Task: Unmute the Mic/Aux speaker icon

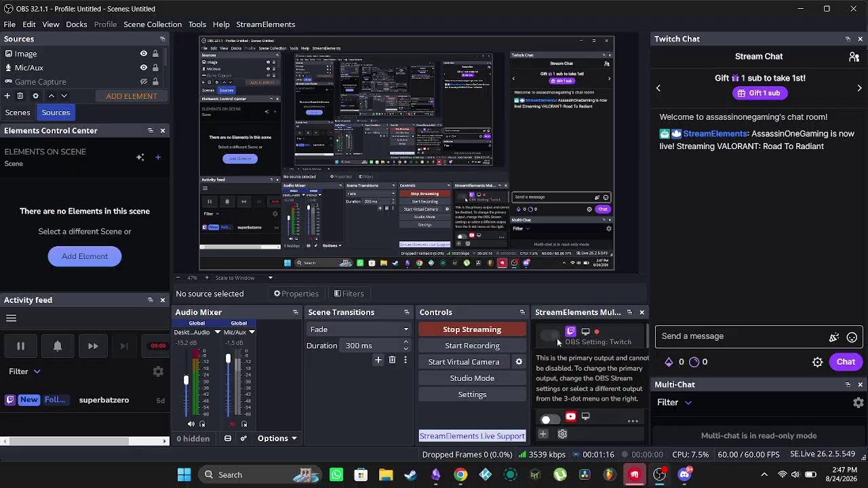Action: [233, 424]
